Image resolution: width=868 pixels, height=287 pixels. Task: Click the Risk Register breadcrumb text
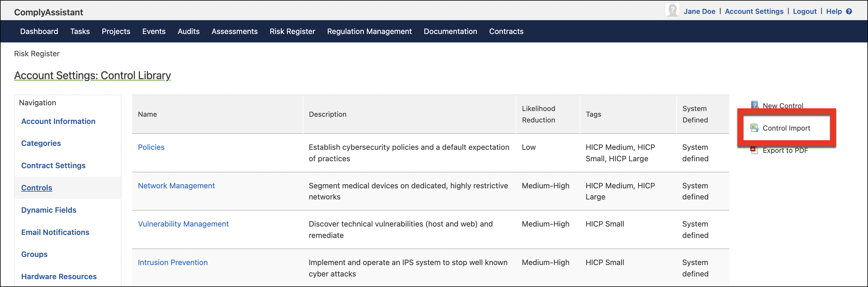pyautogui.click(x=37, y=54)
